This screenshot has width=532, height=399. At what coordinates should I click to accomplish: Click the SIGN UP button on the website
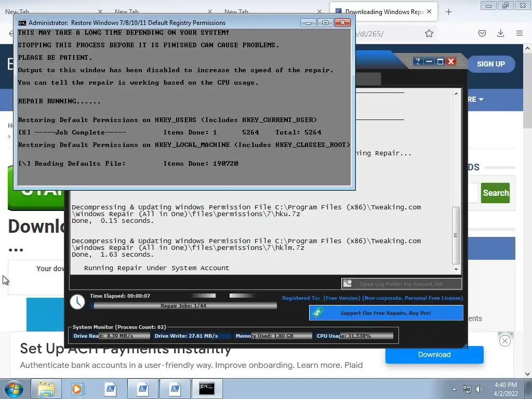491,64
